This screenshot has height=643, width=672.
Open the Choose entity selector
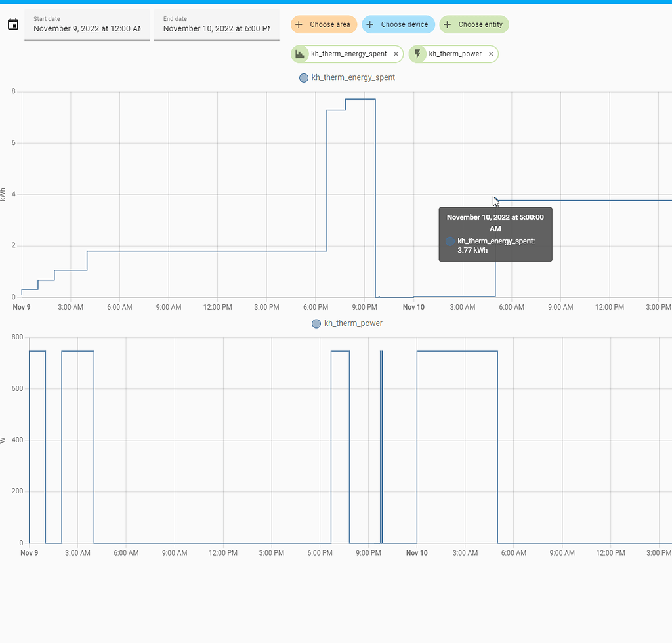click(474, 24)
